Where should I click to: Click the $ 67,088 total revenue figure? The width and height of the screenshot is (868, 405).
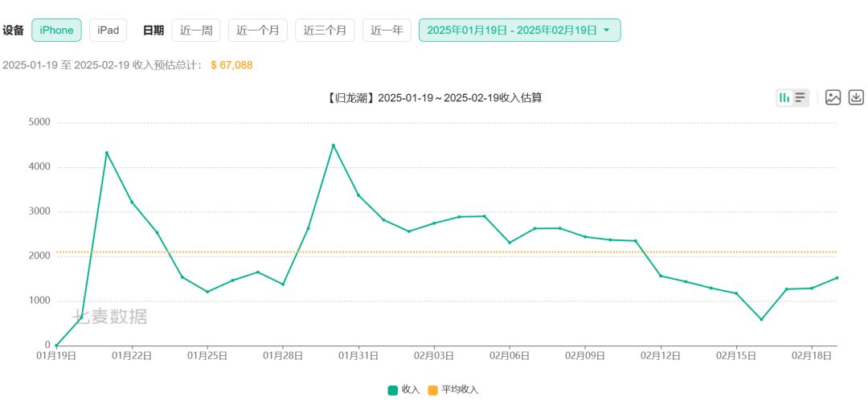[231, 65]
